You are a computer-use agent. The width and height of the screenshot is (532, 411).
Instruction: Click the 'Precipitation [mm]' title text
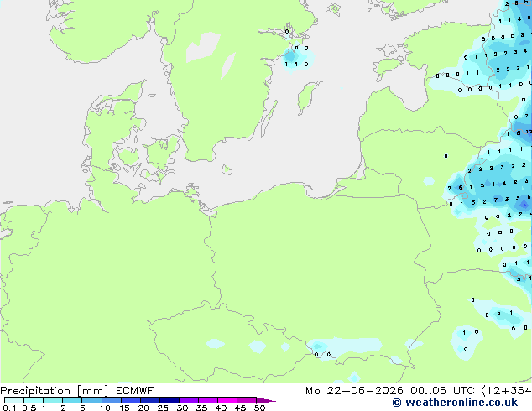54,391
